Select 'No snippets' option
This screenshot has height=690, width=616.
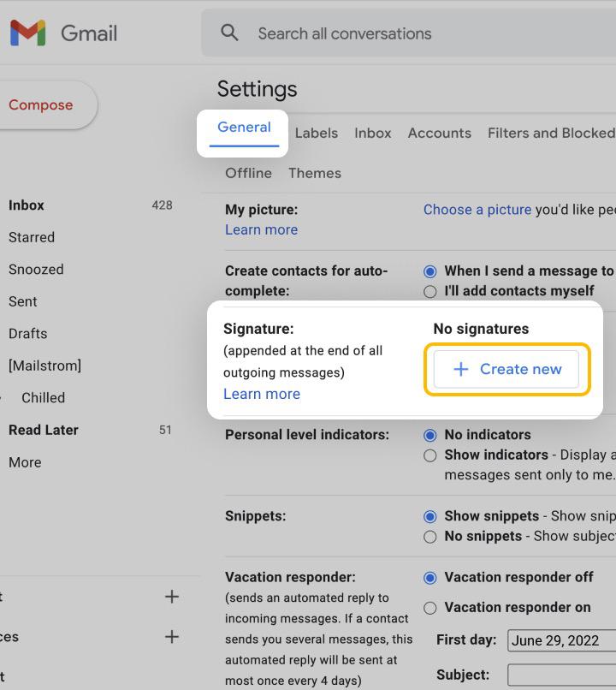429,537
